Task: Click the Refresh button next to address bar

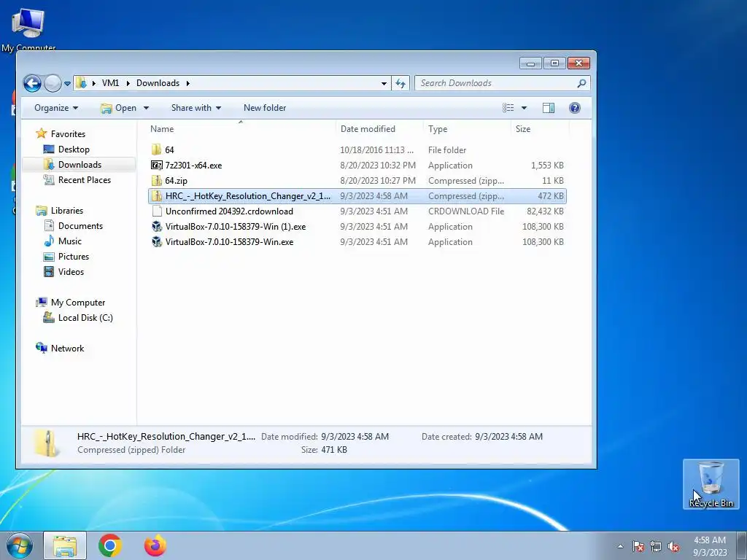Action: 400,83
